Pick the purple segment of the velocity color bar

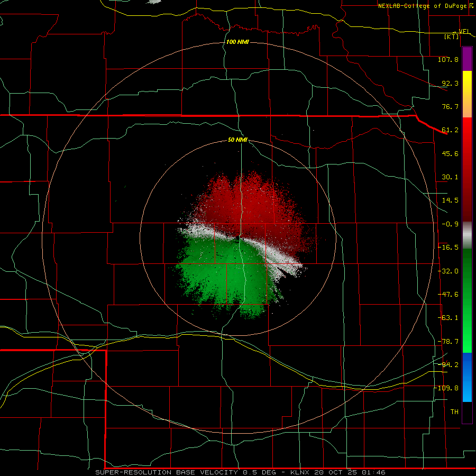tap(467, 59)
